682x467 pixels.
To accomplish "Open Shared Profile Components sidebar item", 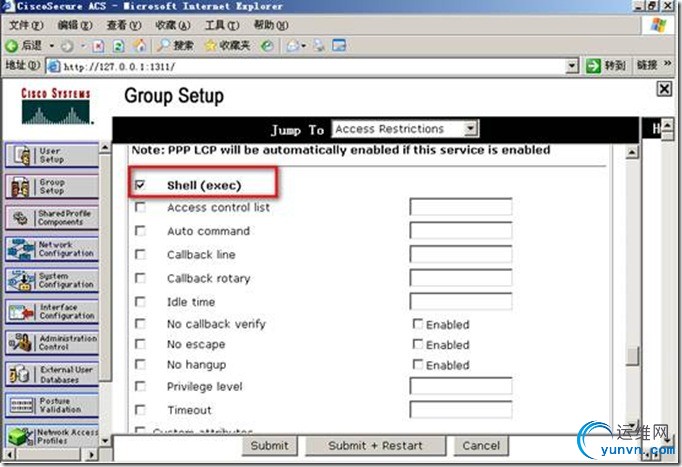I will 52,218.
